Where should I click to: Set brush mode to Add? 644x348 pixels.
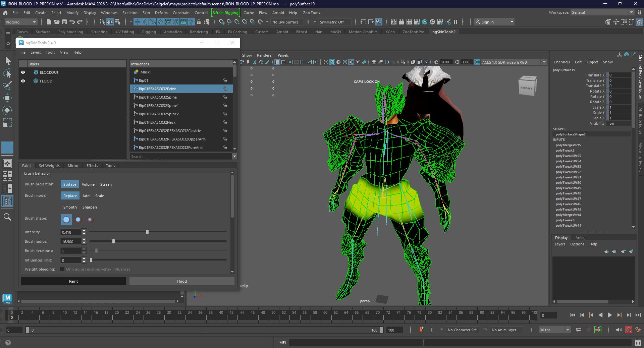[x=86, y=196]
